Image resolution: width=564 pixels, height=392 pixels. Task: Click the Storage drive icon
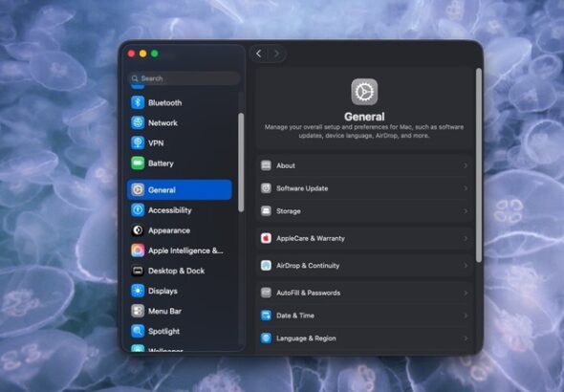pos(266,210)
